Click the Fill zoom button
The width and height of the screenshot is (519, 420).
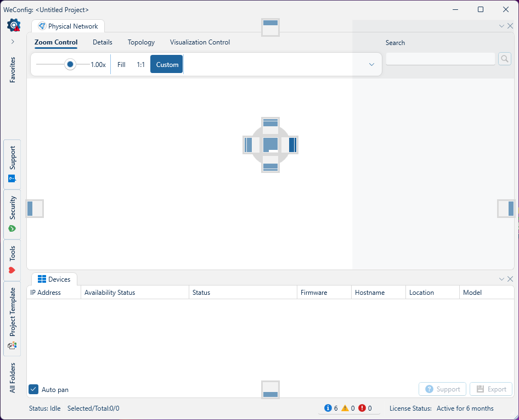pos(121,65)
